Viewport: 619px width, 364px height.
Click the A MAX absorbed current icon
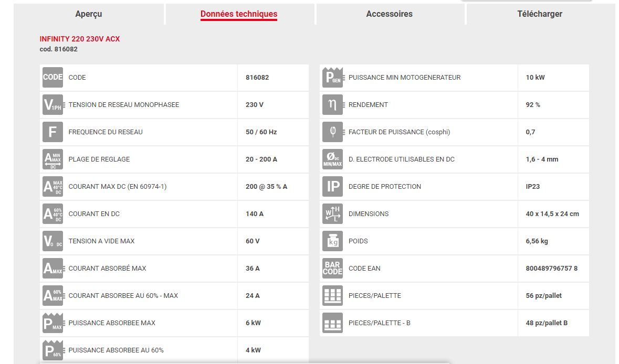click(x=53, y=269)
